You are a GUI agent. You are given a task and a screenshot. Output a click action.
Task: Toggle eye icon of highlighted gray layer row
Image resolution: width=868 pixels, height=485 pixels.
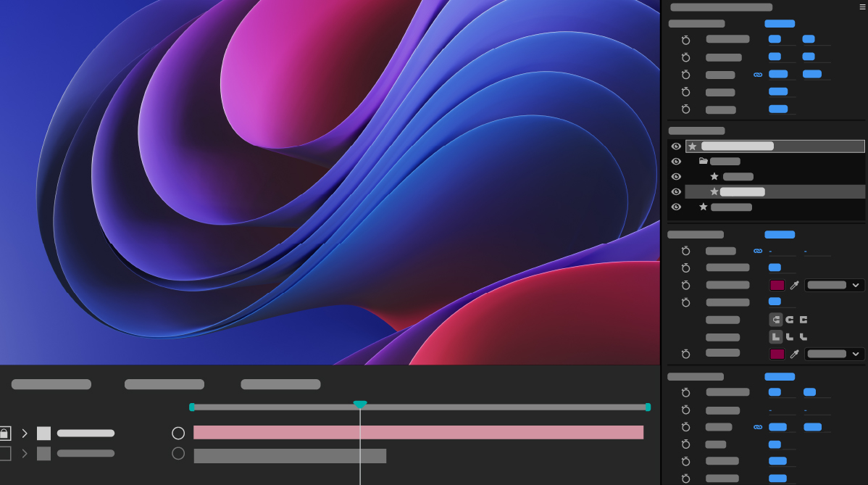coord(676,191)
